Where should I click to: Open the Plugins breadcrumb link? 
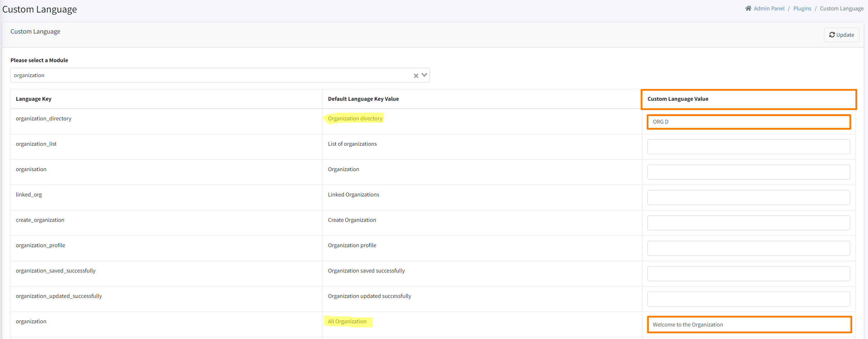pyautogui.click(x=802, y=8)
